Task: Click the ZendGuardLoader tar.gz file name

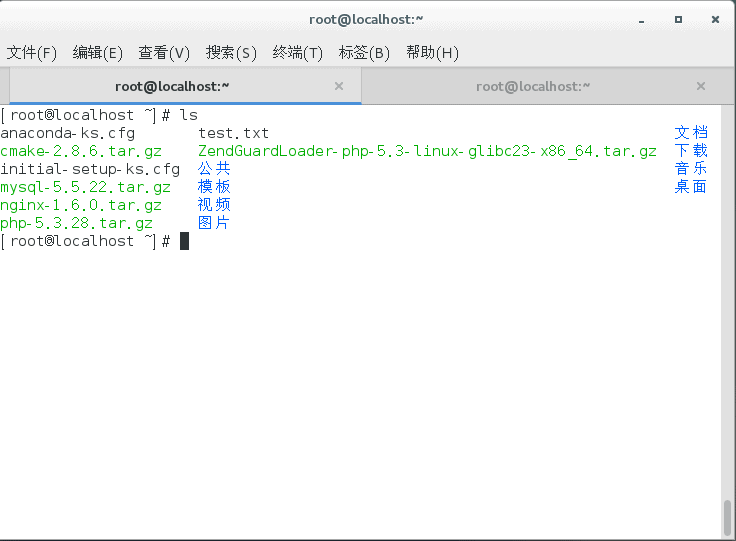Action: coord(427,151)
